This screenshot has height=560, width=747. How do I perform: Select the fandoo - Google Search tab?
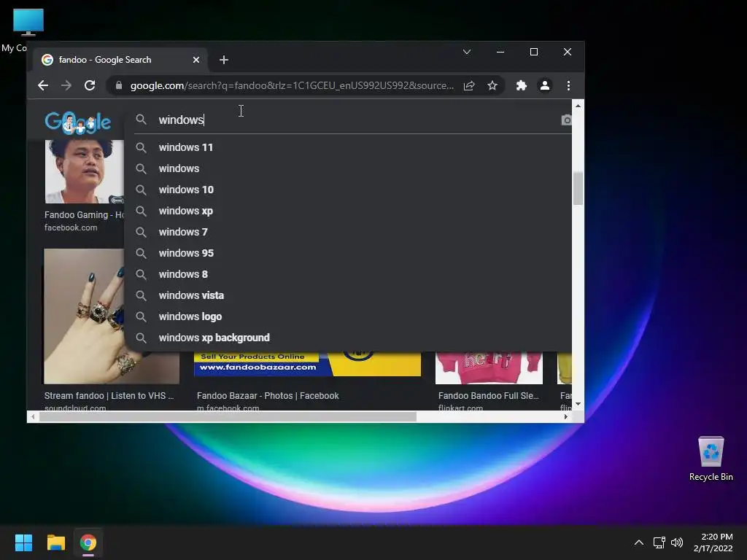coord(120,60)
